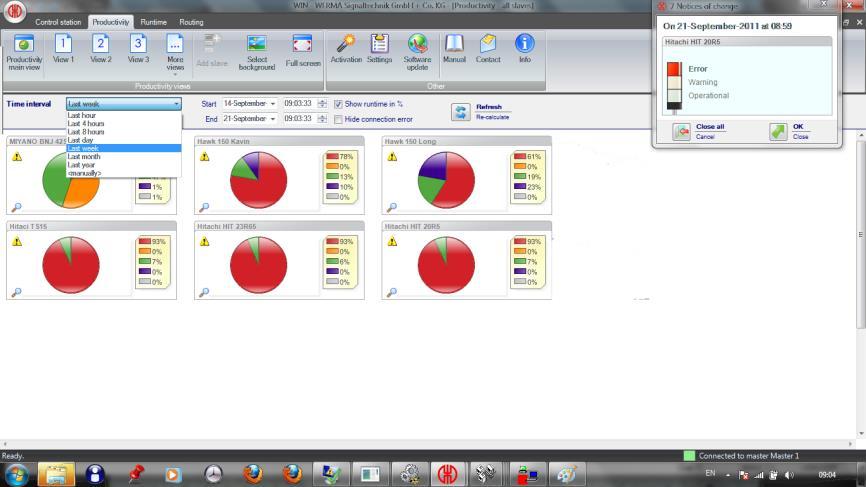
Task: Check Hide connection error
Action: tap(338, 119)
